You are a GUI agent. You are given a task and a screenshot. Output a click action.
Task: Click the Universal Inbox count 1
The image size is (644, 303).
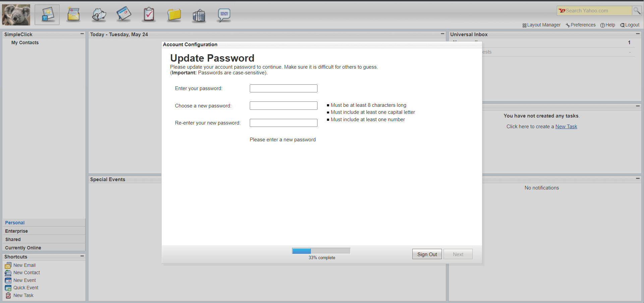click(629, 43)
